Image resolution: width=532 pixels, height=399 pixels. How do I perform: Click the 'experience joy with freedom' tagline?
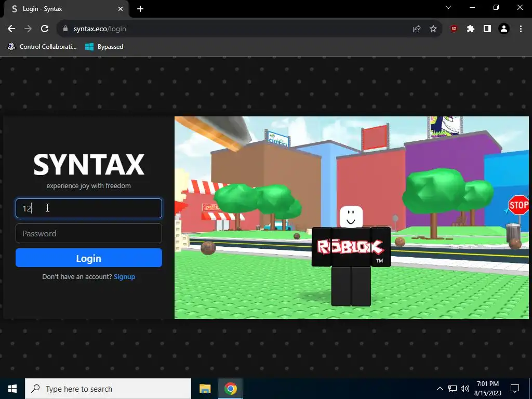point(88,185)
